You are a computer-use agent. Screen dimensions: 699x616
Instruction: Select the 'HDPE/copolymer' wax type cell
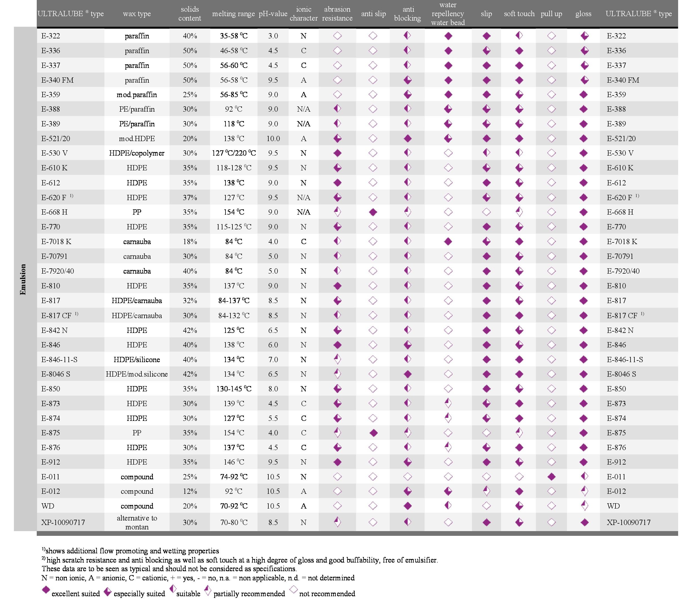pos(137,153)
